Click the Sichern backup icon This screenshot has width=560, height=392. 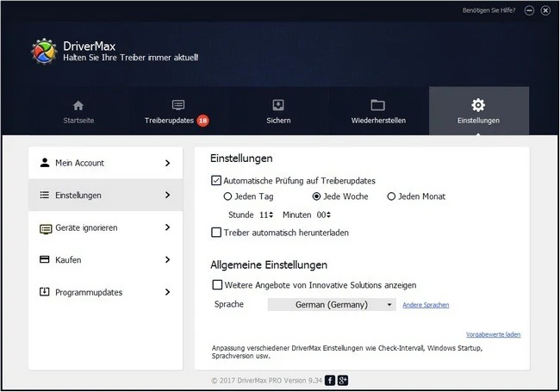click(x=278, y=105)
